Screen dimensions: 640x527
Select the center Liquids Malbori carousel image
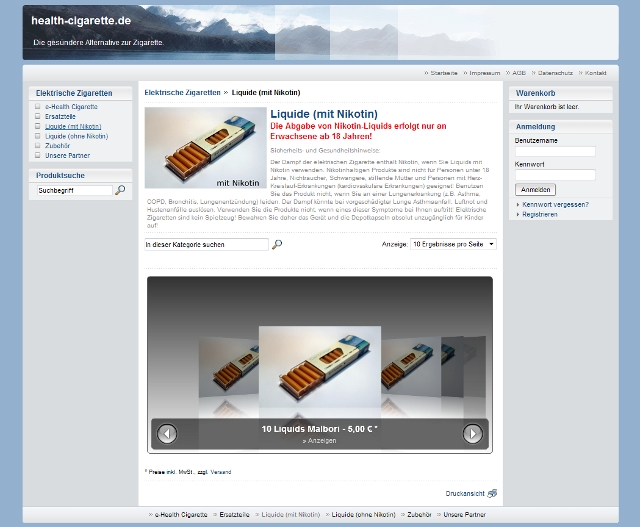[319, 370]
